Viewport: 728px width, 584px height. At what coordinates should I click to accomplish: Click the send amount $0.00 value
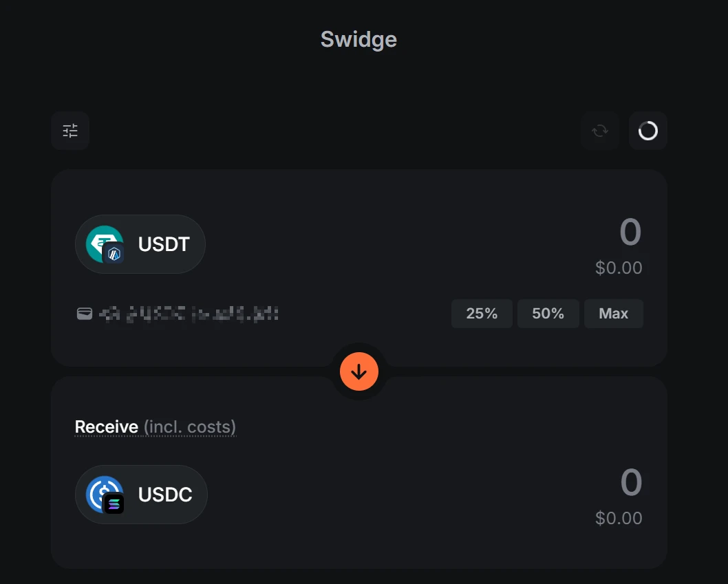619,268
